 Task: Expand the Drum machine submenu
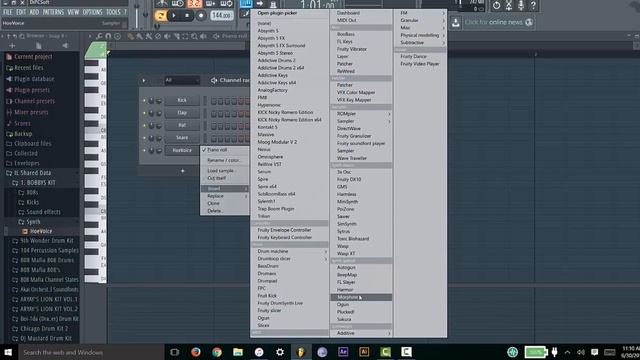point(290,251)
